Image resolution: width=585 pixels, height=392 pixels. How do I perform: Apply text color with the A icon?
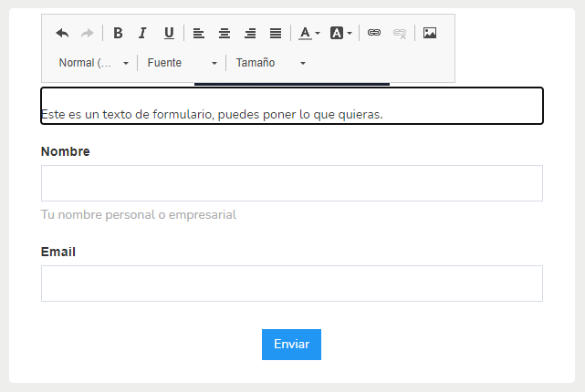pos(305,33)
